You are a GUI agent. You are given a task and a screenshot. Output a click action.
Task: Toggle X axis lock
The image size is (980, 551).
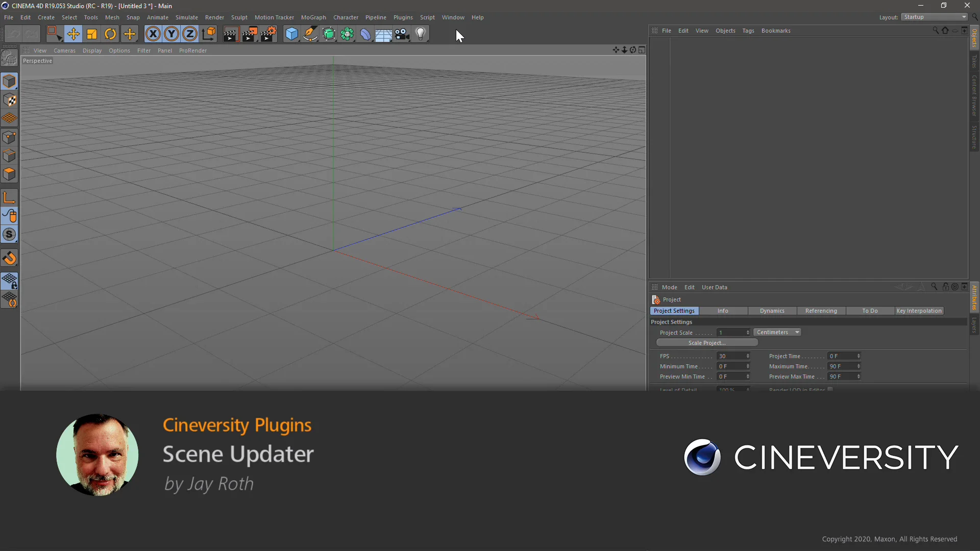(153, 34)
